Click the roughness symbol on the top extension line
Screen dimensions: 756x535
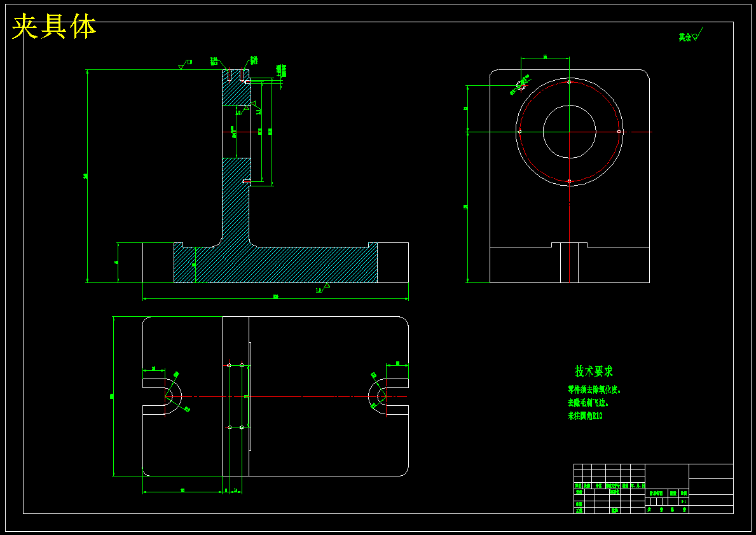[x=184, y=65]
